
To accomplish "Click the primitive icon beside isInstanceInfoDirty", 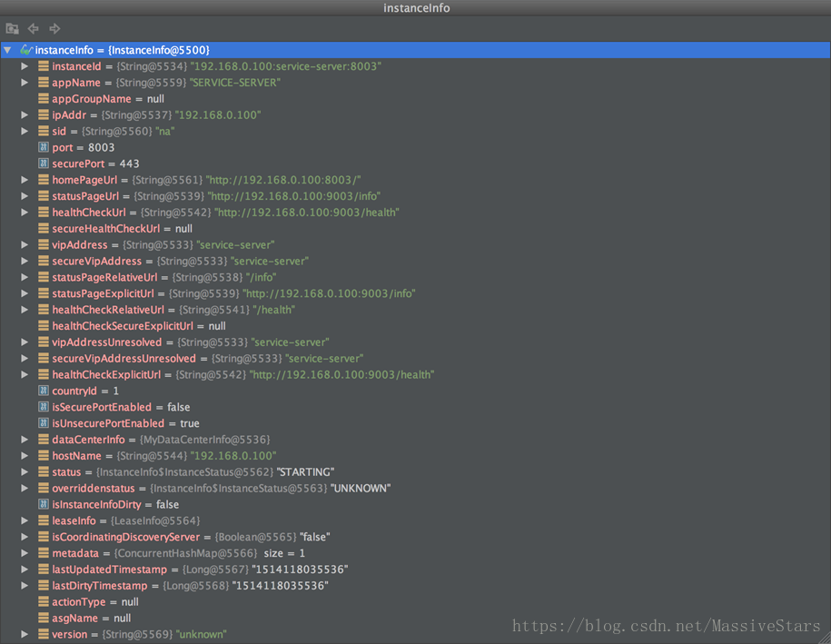I will [44, 504].
